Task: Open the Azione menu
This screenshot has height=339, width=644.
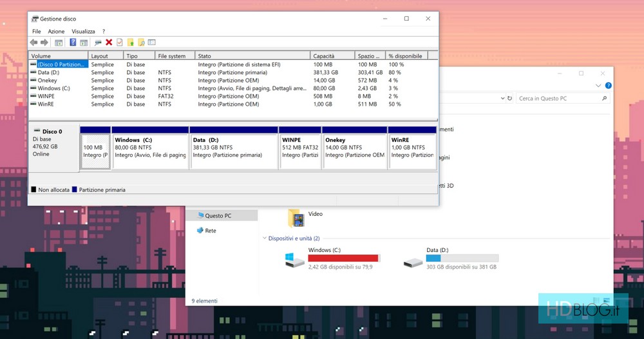Action: (56, 31)
